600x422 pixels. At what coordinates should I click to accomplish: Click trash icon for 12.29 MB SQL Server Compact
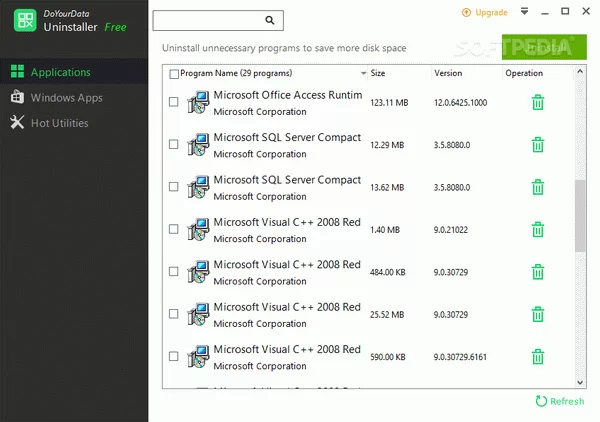point(538,145)
